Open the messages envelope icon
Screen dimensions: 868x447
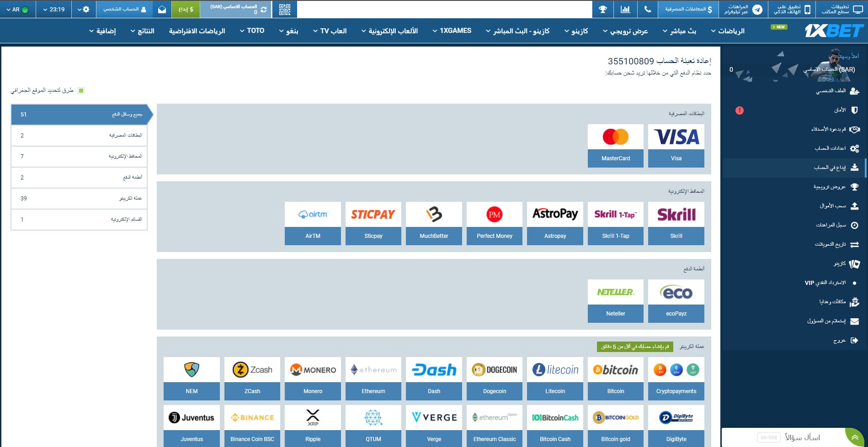tap(162, 10)
